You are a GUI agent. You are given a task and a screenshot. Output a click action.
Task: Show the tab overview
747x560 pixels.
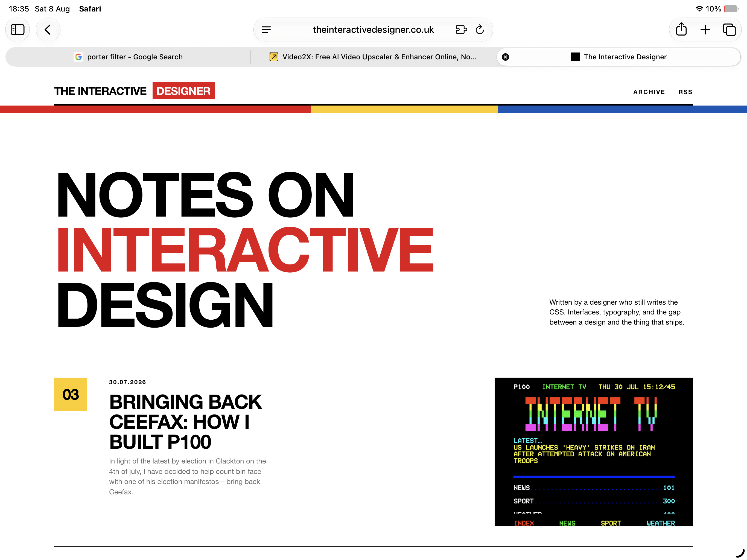729,30
